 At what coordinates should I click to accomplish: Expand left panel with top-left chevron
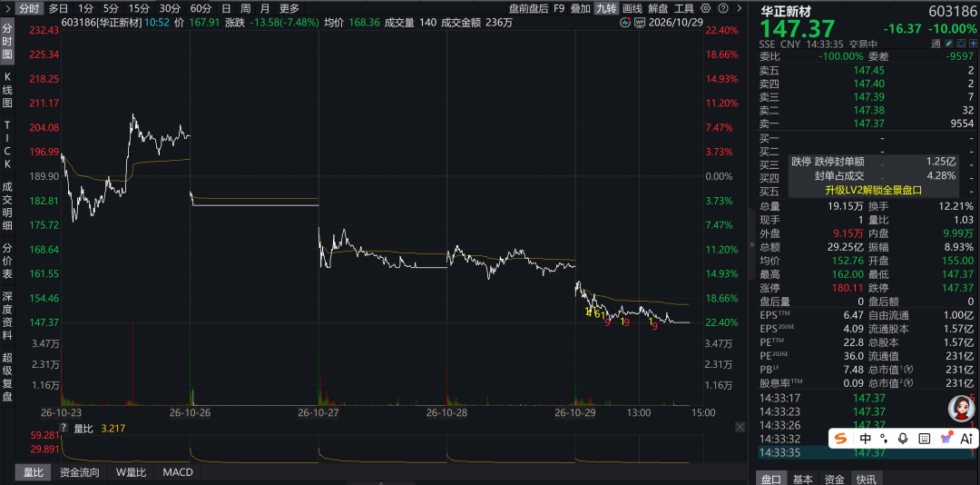click(6, 9)
